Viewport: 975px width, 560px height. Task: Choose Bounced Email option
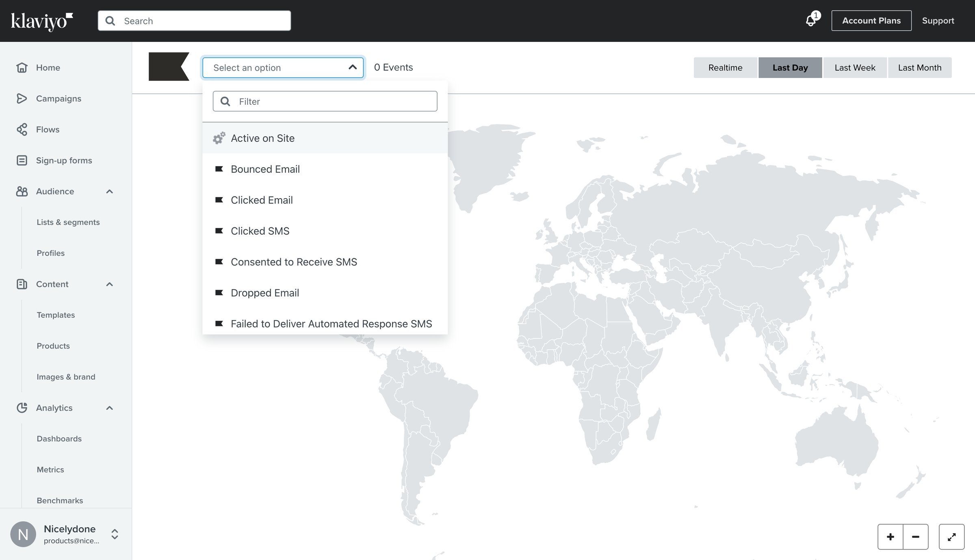[325, 169]
